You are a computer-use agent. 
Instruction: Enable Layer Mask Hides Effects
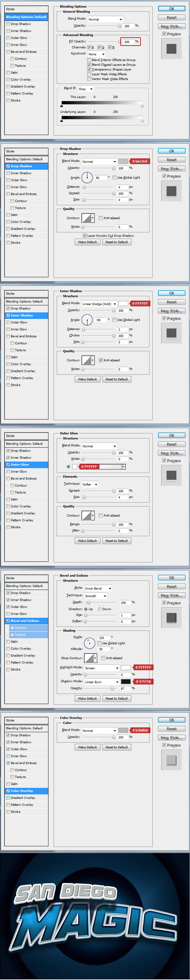(x=89, y=74)
